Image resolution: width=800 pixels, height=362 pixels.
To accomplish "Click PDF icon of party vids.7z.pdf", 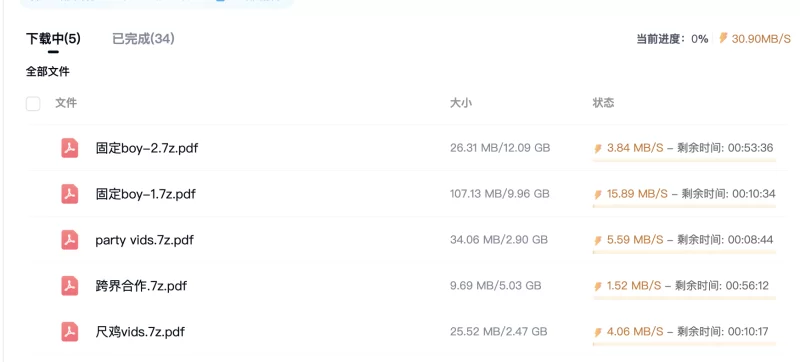I will [x=70, y=240].
